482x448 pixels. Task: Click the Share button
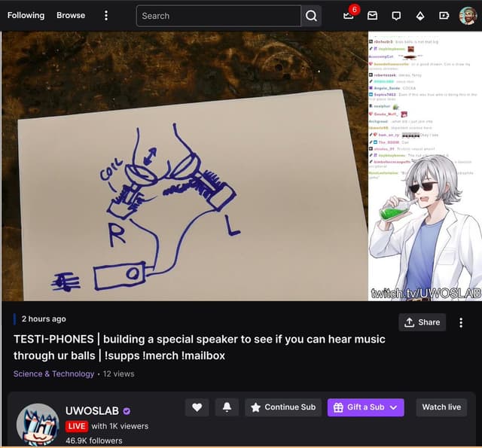click(x=422, y=322)
